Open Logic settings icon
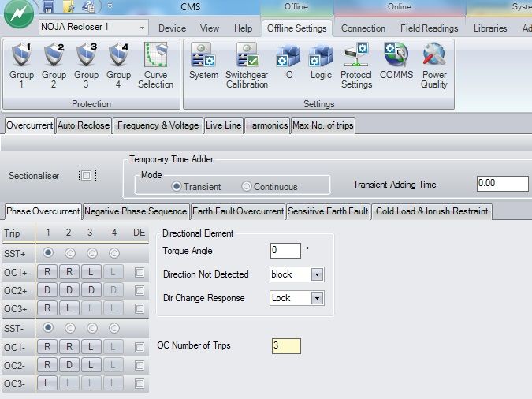 (321, 62)
